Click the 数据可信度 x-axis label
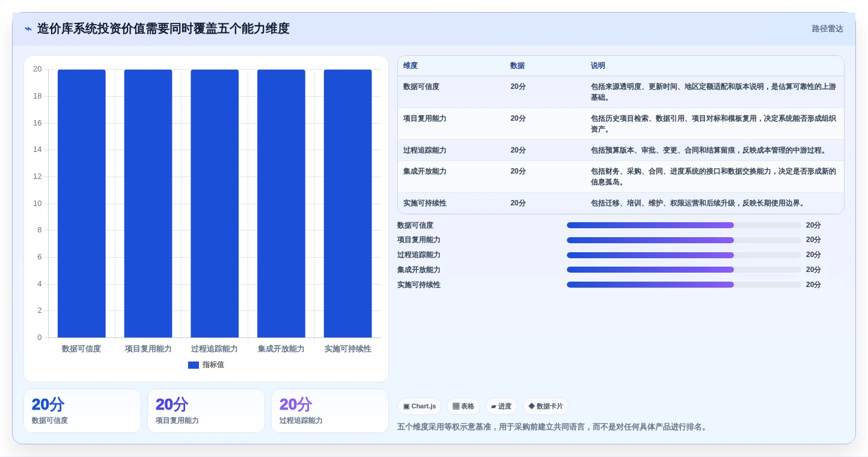 (82, 349)
